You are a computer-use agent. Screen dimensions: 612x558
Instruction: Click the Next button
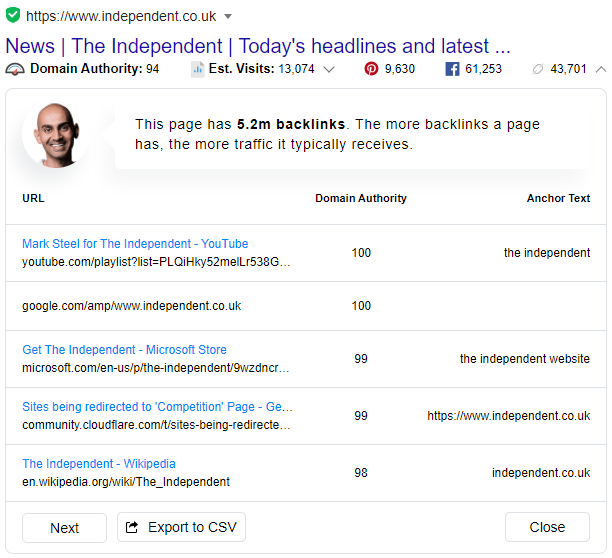(x=64, y=528)
